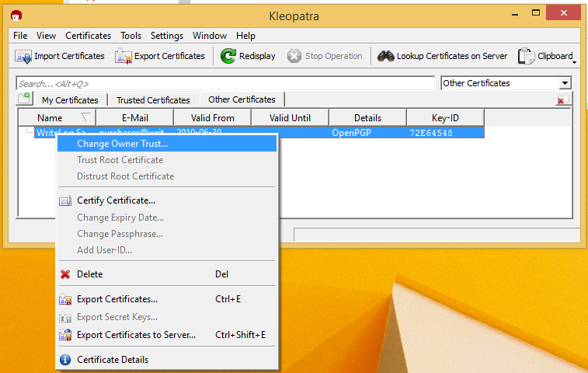Minimize the Kleopatra window
588x373 pixels.
click(515, 14)
